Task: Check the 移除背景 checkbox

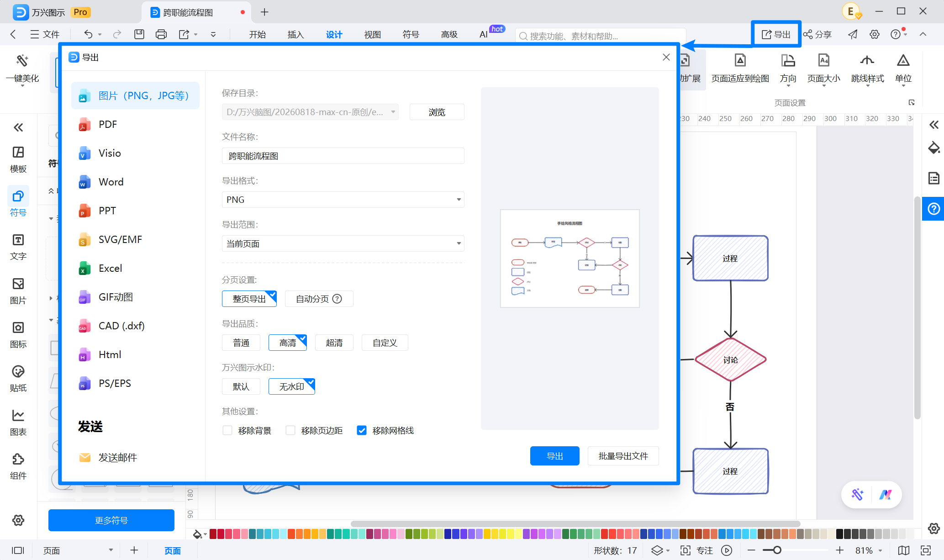Action: point(227,430)
